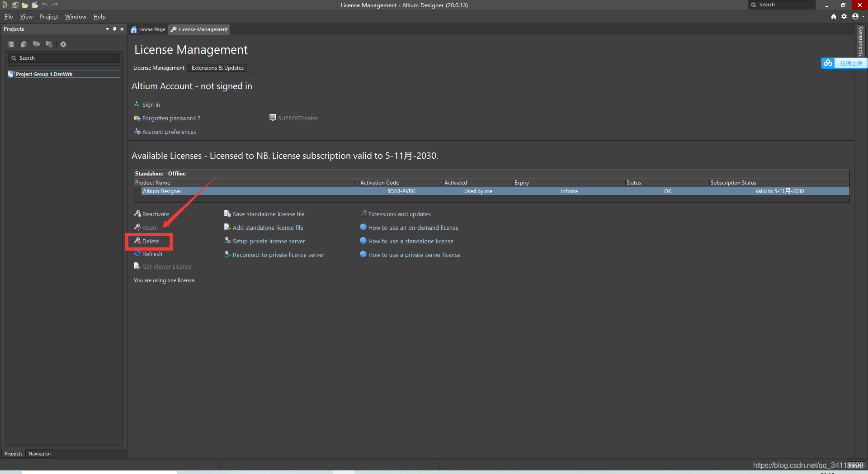Click the redo arrow icon
Image resolution: width=868 pixels, height=474 pixels.
point(55,5)
